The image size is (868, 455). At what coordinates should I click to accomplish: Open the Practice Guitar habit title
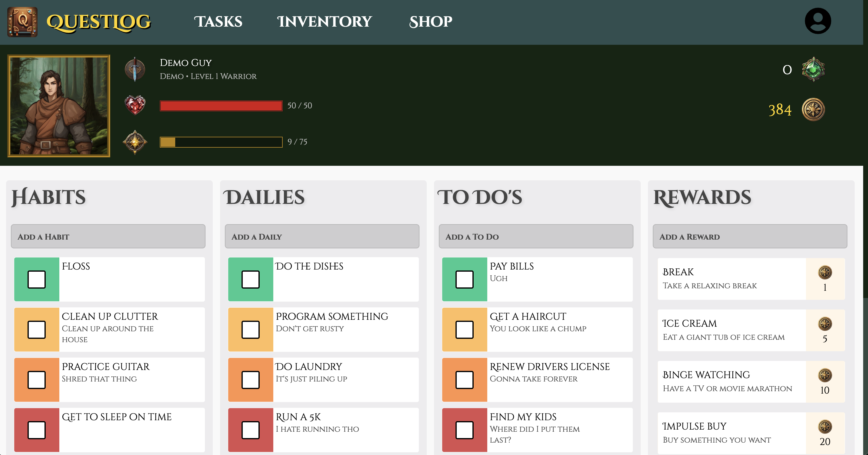pyautogui.click(x=106, y=367)
